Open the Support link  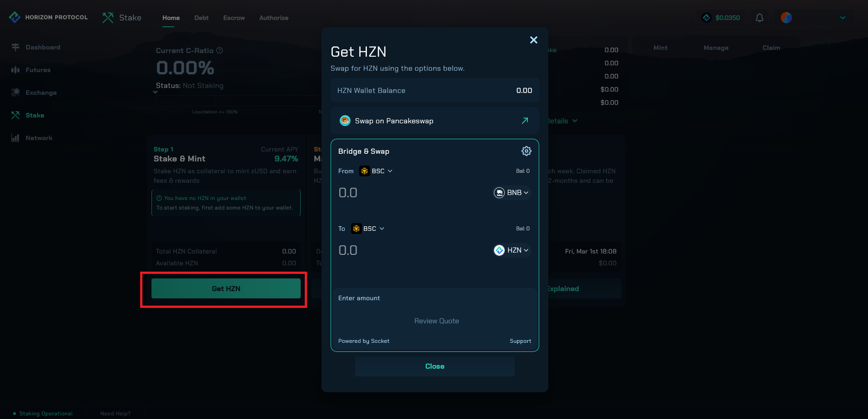[x=520, y=341]
